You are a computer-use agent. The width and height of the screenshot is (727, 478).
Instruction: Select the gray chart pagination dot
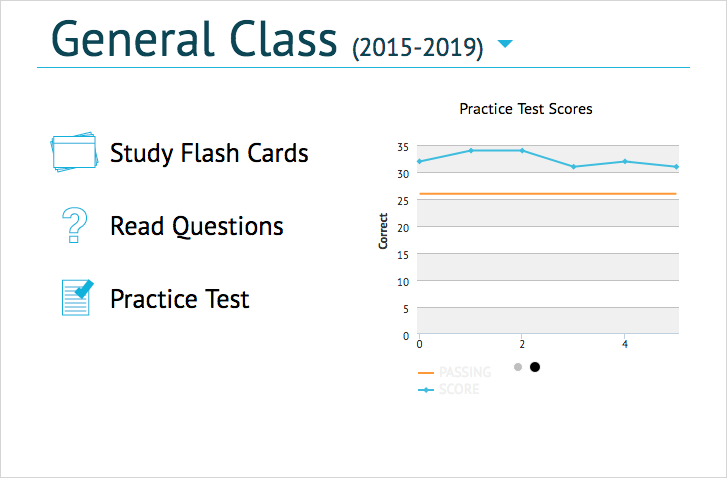click(518, 367)
